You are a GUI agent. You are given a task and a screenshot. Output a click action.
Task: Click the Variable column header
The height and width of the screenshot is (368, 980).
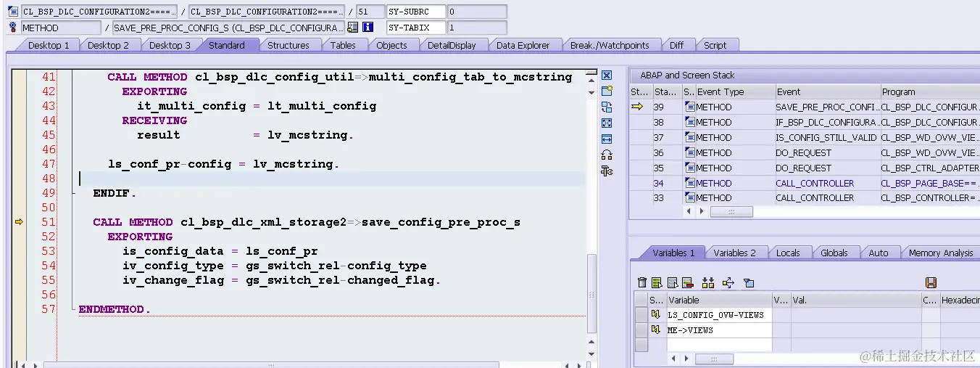point(719,300)
